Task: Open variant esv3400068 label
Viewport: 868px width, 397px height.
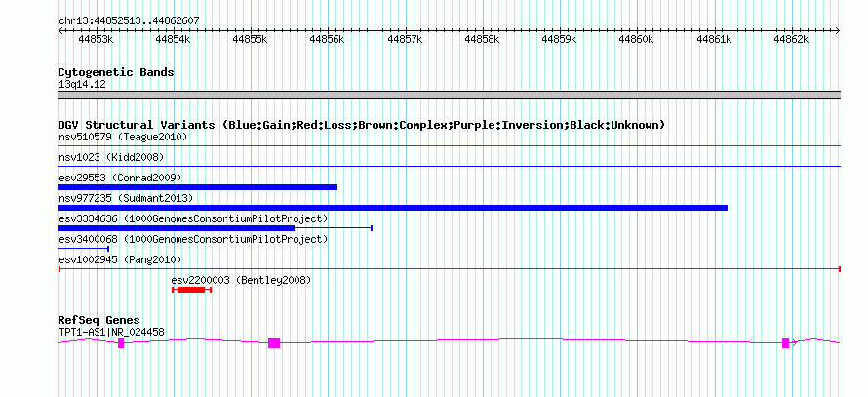Action: (193, 239)
